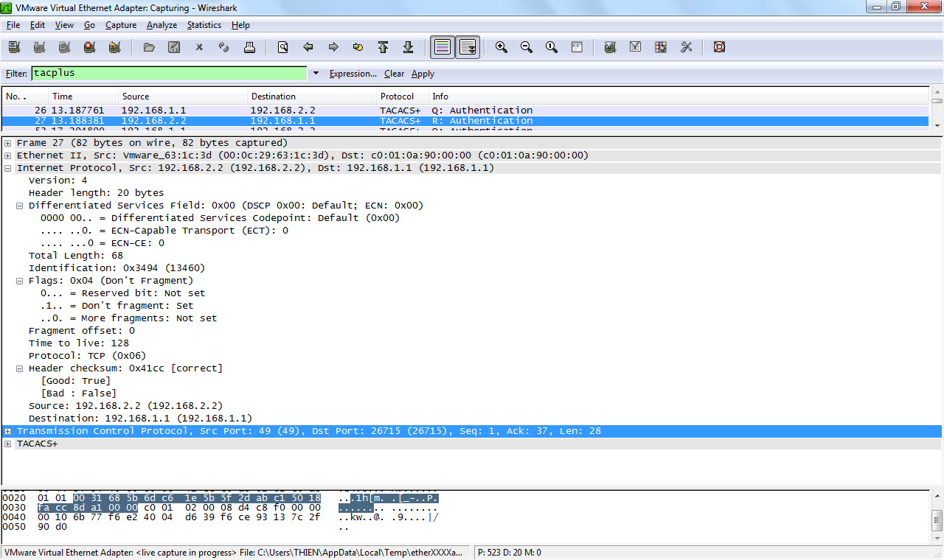Collapse the Internet Protocol tree node
The width and height of the screenshot is (944, 560).
pos(8,168)
